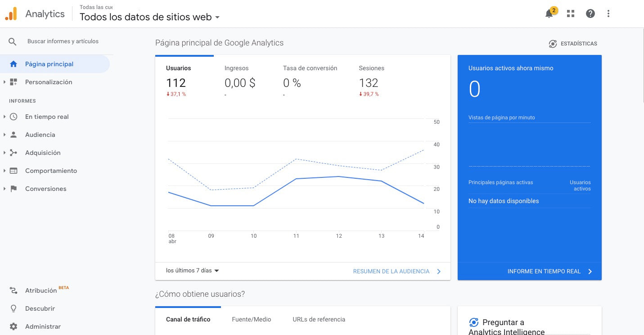
Task: Expand the En tiempo real reports
Action: [x=5, y=117]
